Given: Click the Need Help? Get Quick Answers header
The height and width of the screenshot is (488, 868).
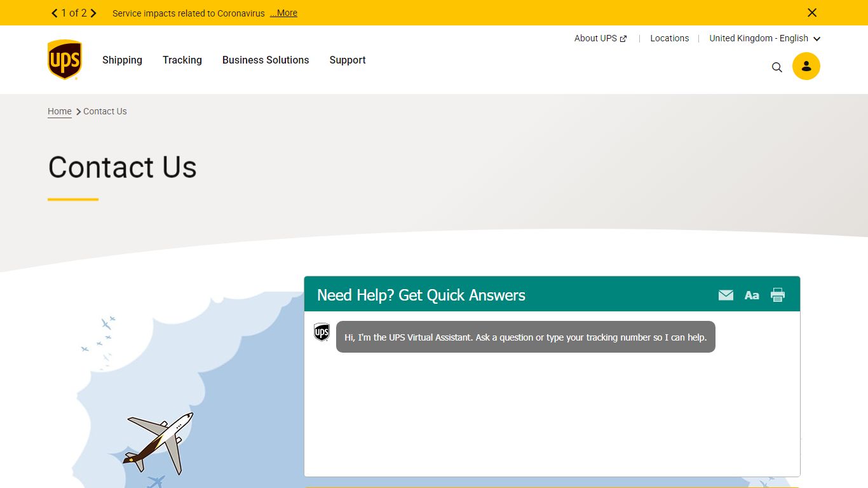Looking at the screenshot, I should point(421,295).
